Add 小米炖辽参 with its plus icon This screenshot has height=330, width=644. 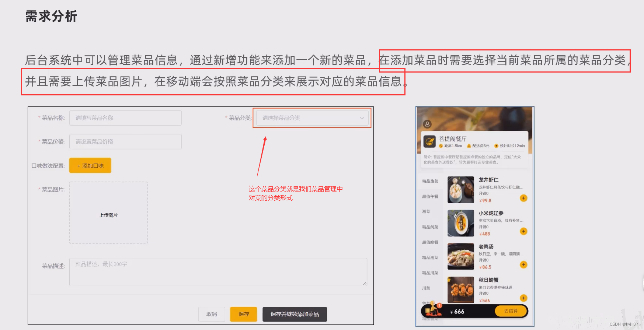pos(523,231)
